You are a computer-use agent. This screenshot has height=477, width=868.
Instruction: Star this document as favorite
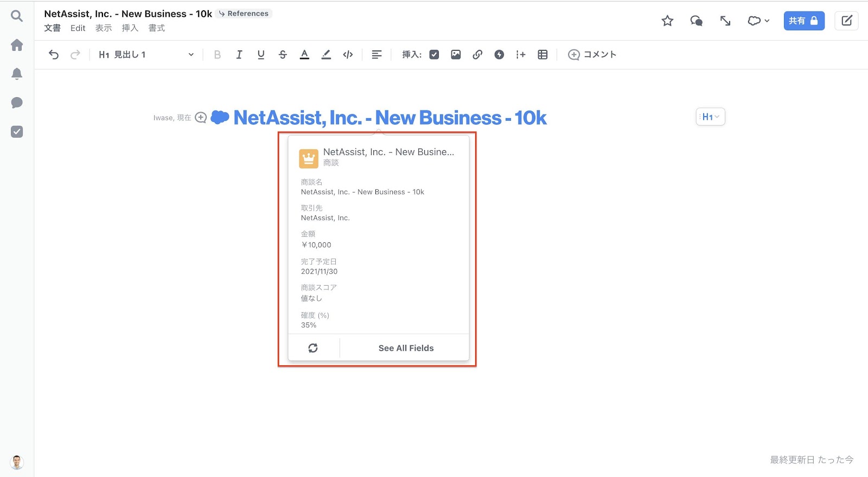pos(667,21)
